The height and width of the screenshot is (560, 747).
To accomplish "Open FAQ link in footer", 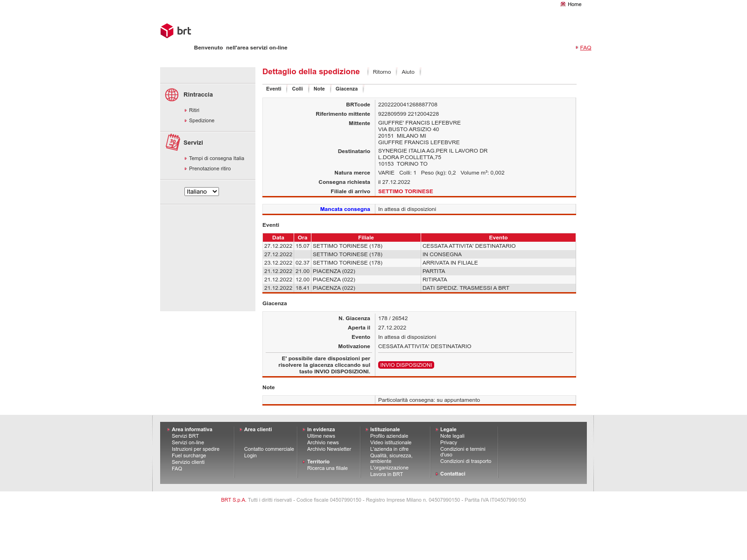I will (x=177, y=469).
